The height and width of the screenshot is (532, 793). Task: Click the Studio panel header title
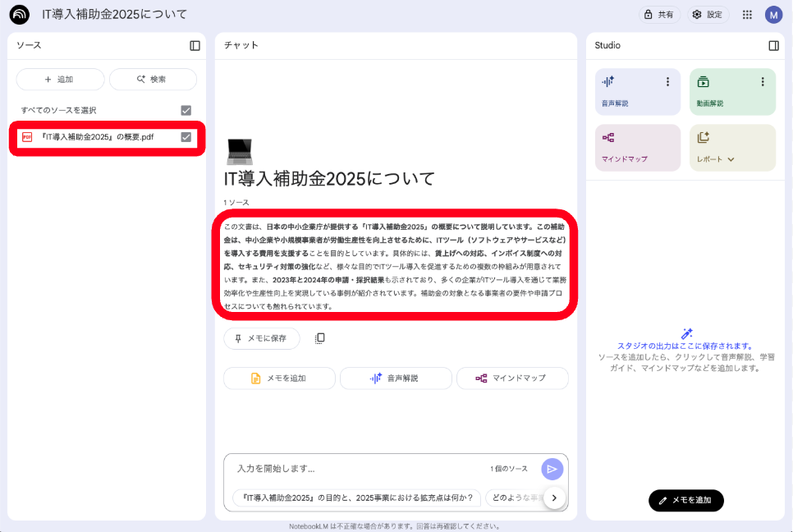coord(607,45)
